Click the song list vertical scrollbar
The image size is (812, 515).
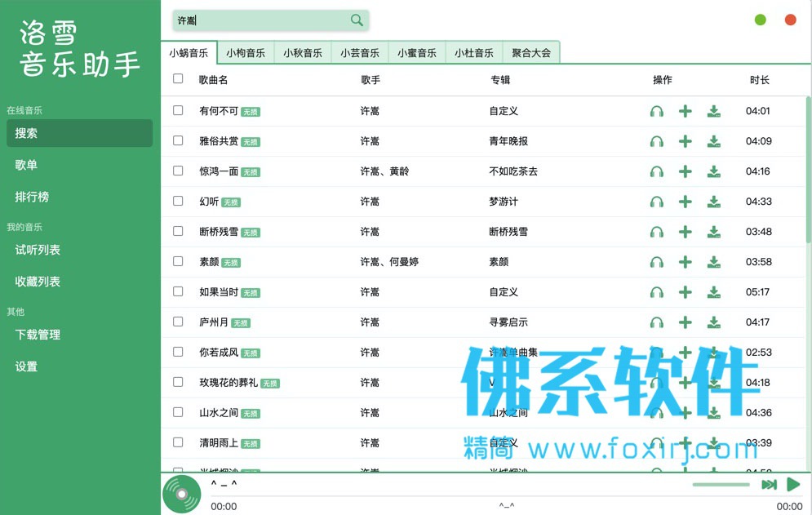pyautogui.click(x=809, y=169)
